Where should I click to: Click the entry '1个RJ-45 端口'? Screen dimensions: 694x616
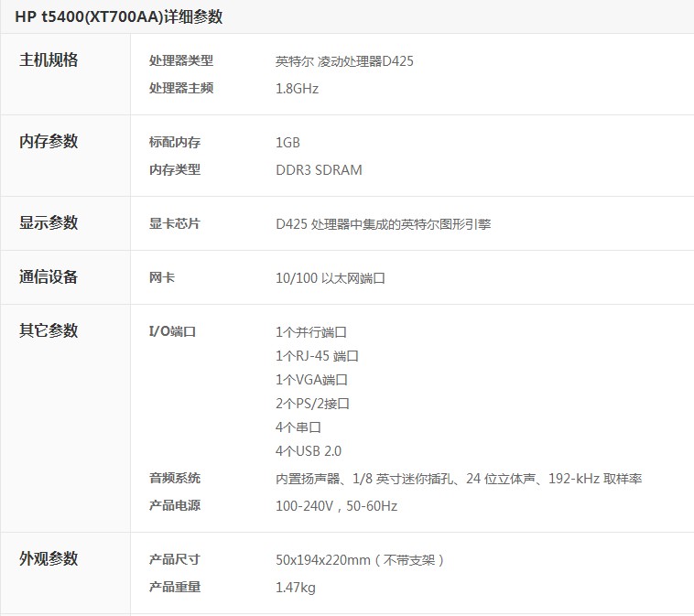tap(317, 356)
